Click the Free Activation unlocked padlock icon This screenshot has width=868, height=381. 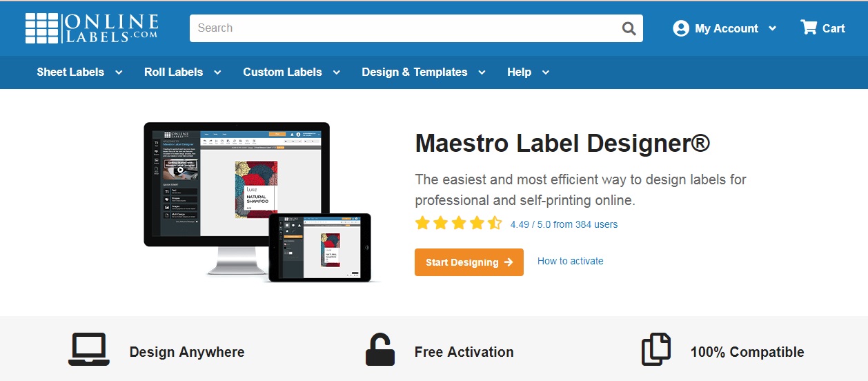[379, 350]
